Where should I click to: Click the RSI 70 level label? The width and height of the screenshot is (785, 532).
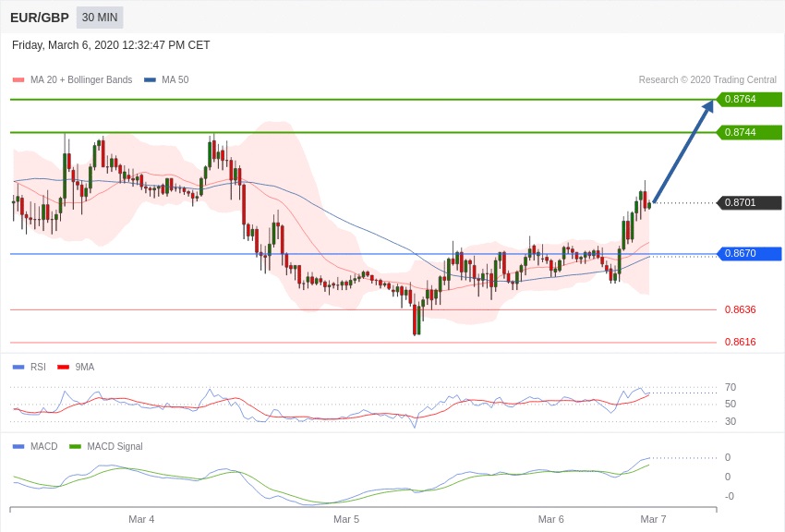[730, 387]
